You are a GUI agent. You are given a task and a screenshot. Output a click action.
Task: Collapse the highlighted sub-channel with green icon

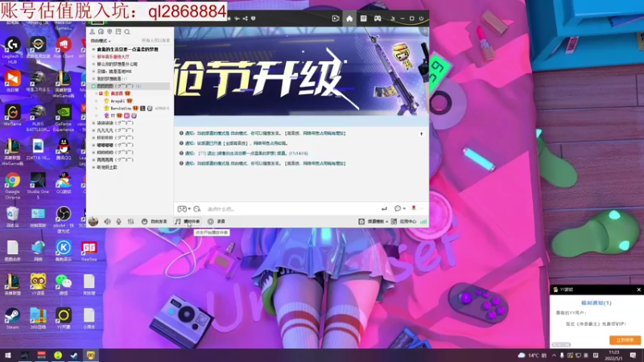click(93, 86)
